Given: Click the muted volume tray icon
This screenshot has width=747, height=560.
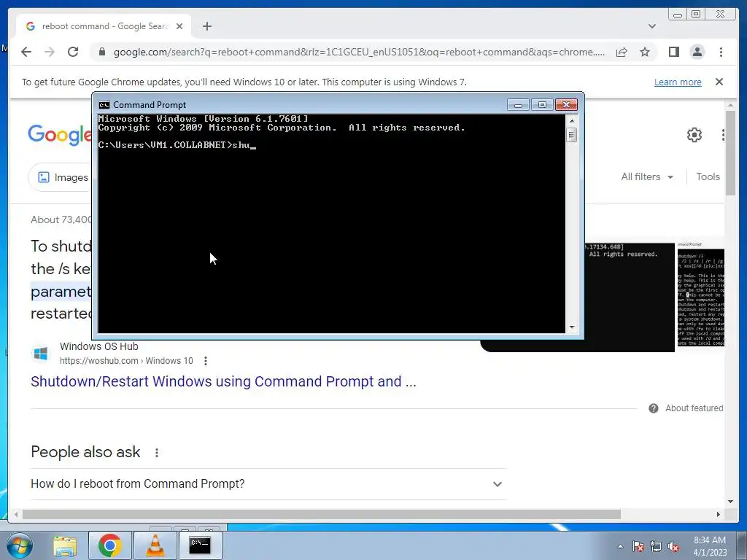Looking at the screenshot, I should pos(673,546).
